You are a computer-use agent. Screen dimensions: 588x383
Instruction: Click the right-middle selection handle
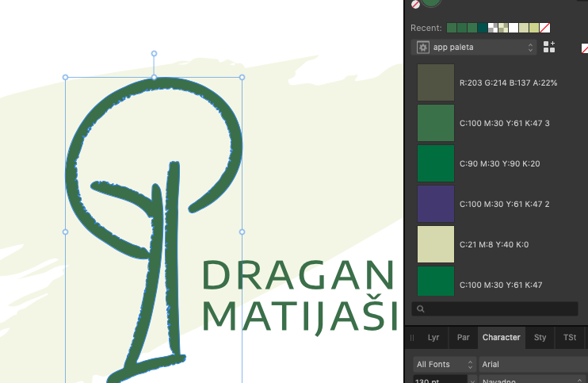242,232
